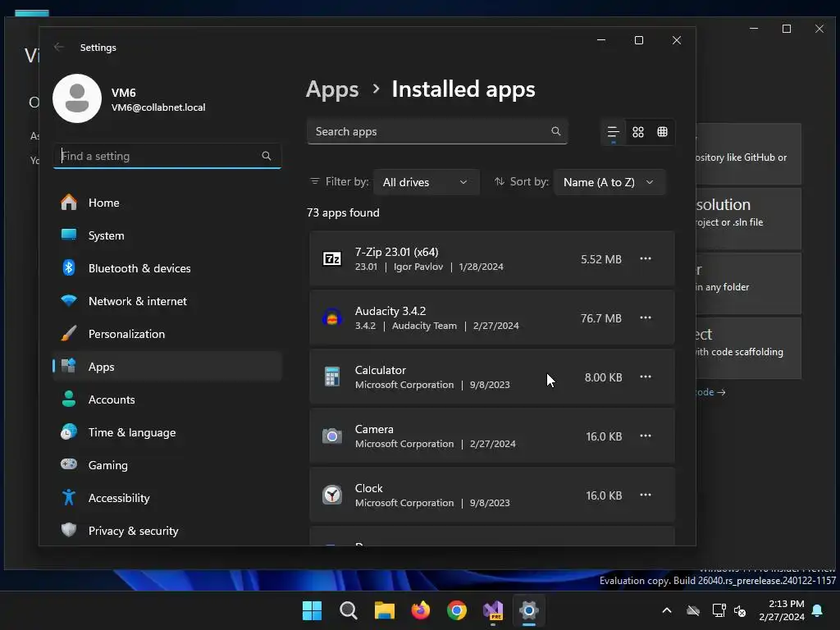Viewport: 840px width, 630px height.
Task: Click the 76.7 MB size value
Action: tap(601, 318)
